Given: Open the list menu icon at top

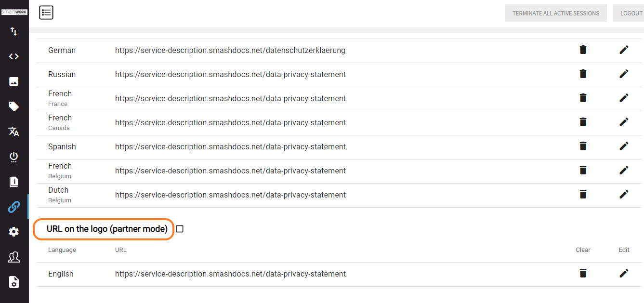Looking at the screenshot, I should (46, 13).
